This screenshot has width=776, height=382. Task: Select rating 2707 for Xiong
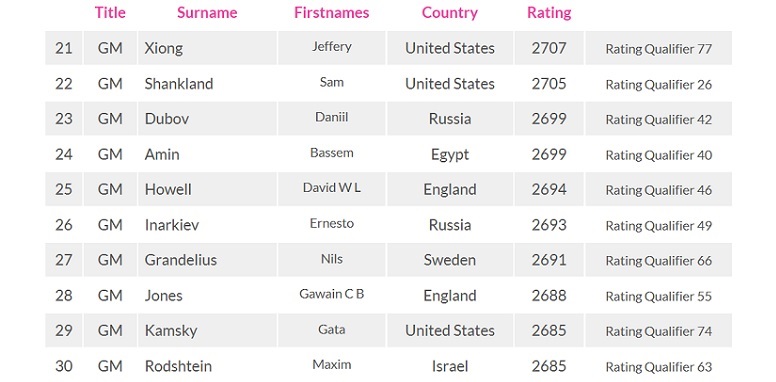pyautogui.click(x=549, y=48)
